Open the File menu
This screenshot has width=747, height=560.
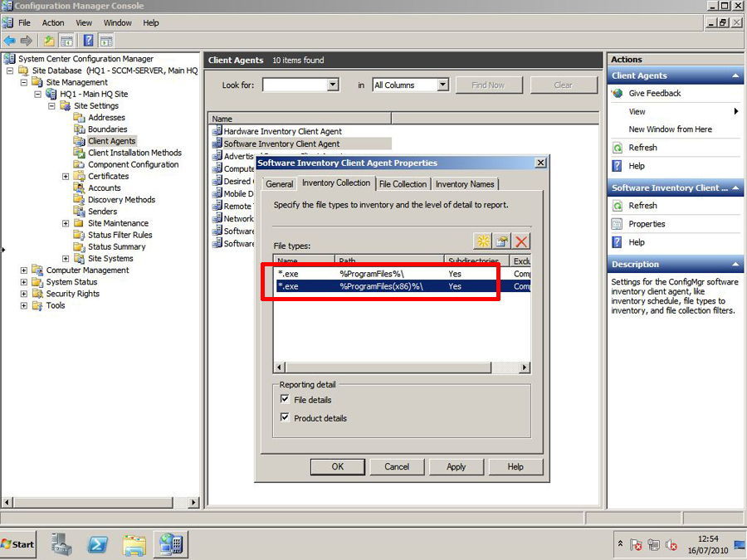(x=24, y=23)
